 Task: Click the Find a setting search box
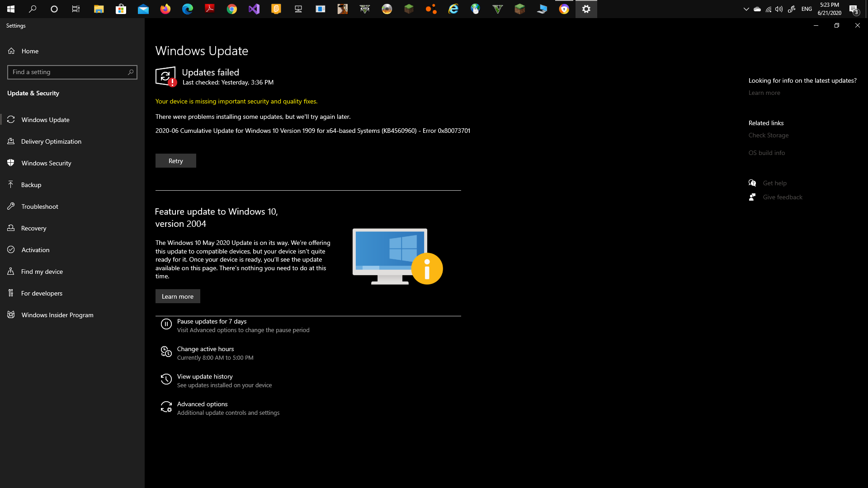(x=72, y=72)
